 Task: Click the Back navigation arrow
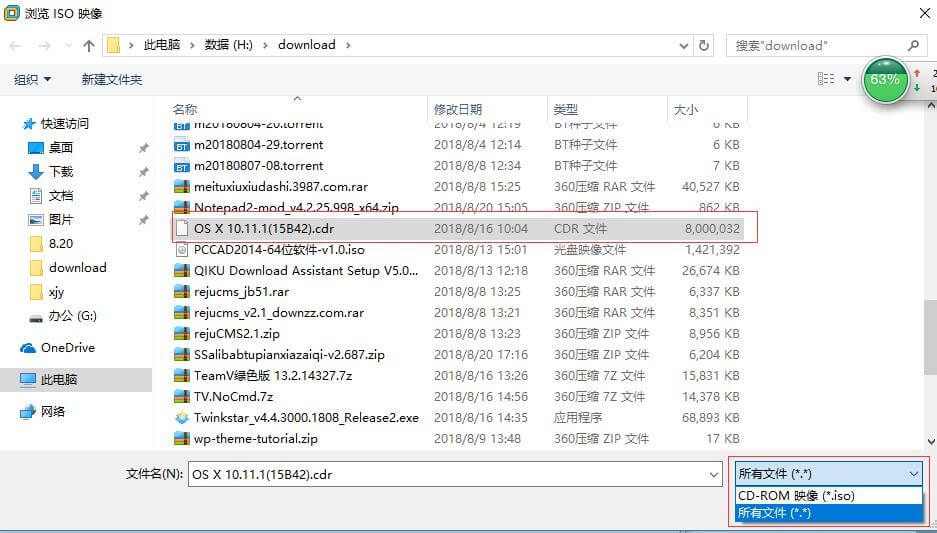(16, 45)
